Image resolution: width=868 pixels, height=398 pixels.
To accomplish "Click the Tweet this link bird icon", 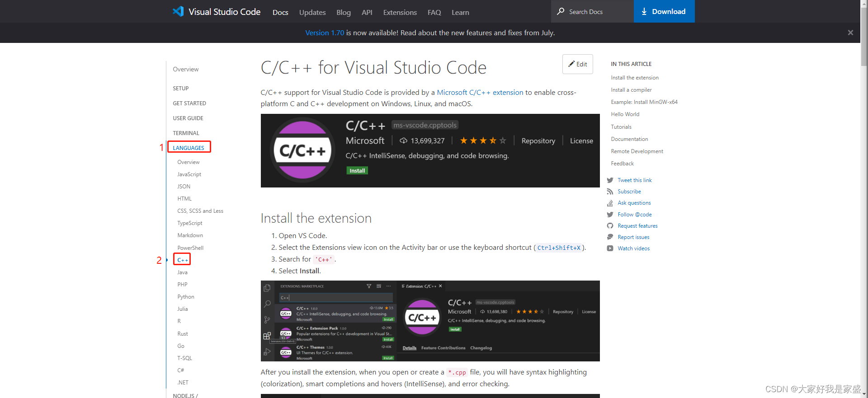I will (610, 180).
